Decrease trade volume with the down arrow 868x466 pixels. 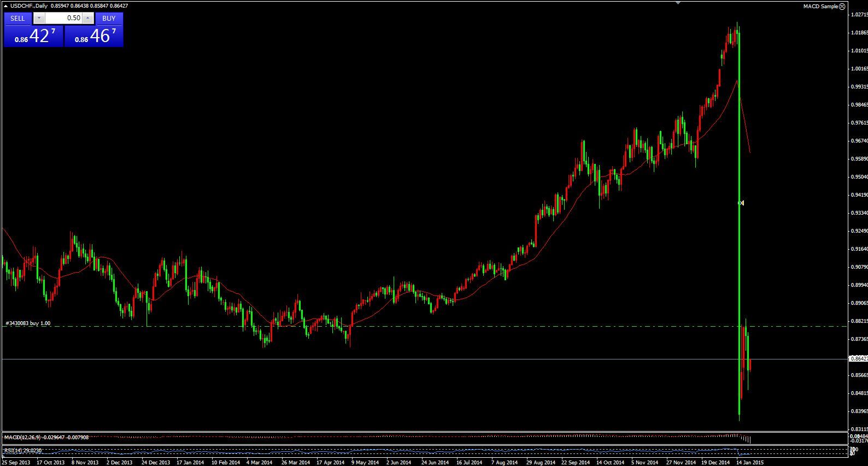[x=38, y=18]
